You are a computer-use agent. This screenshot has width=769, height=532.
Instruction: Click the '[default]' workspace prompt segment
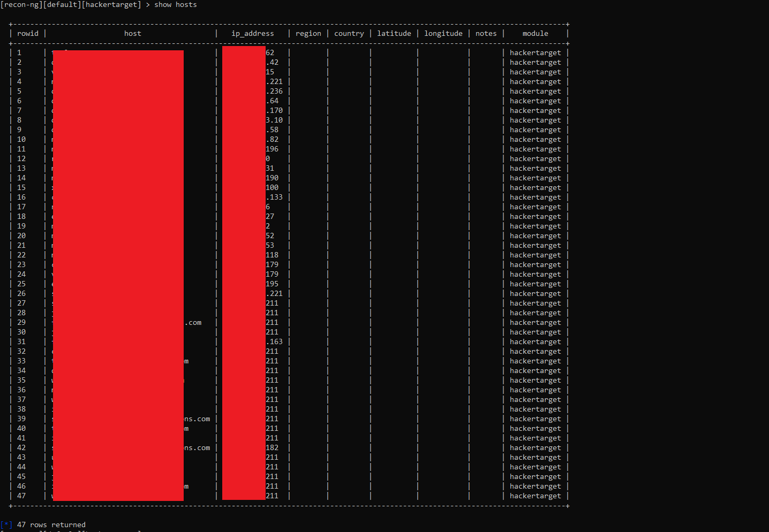point(62,4)
